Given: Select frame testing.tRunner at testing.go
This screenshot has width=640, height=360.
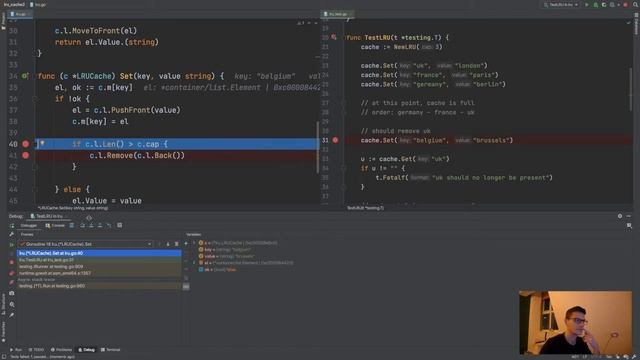Looking at the screenshot, I should pos(99,267).
